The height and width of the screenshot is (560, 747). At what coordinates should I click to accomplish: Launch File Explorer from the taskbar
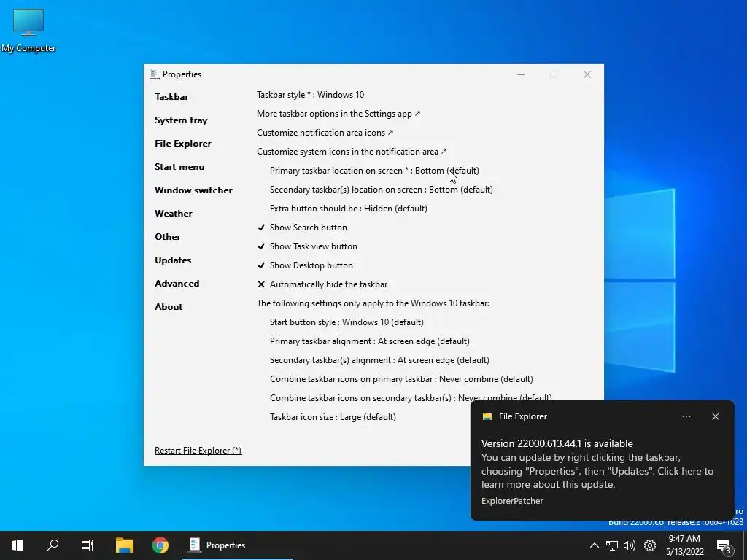pyautogui.click(x=124, y=545)
